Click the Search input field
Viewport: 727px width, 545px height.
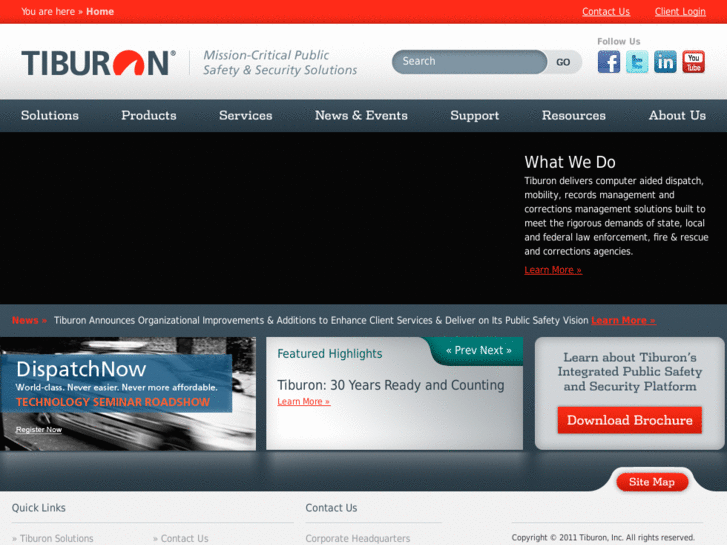(x=469, y=62)
